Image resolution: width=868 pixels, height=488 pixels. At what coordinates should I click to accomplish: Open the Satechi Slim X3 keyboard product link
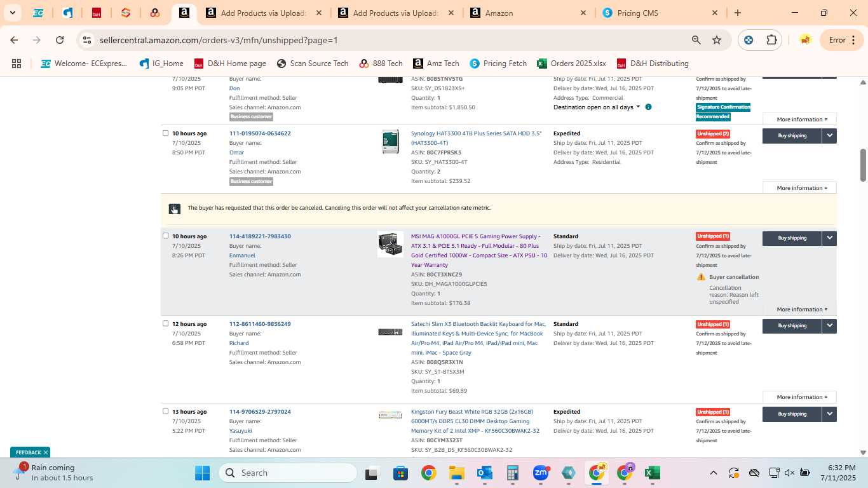[478, 338]
